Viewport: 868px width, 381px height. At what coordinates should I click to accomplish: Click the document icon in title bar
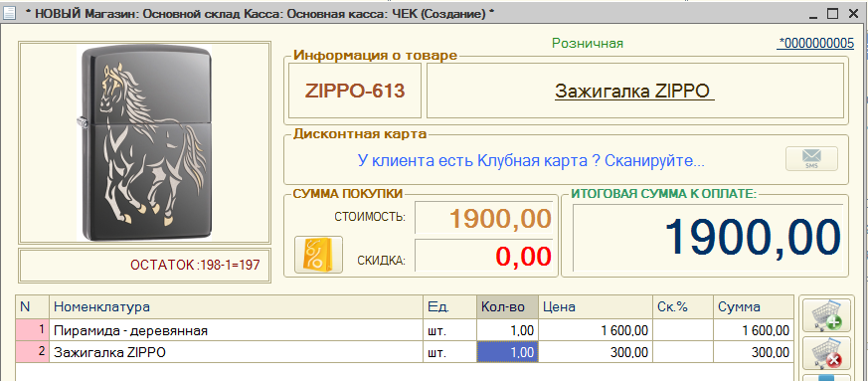click(9, 14)
